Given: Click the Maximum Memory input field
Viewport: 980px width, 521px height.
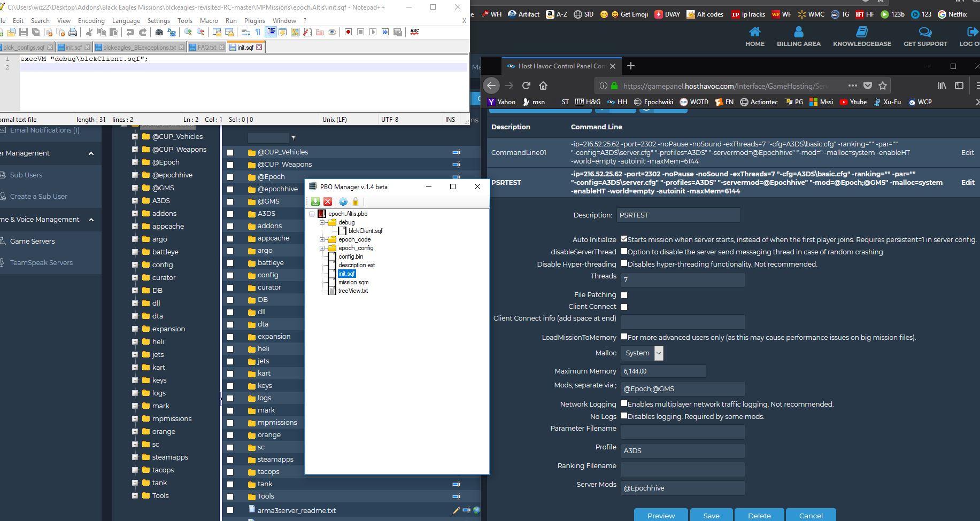Looking at the screenshot, I should click(x=663, y=371).
